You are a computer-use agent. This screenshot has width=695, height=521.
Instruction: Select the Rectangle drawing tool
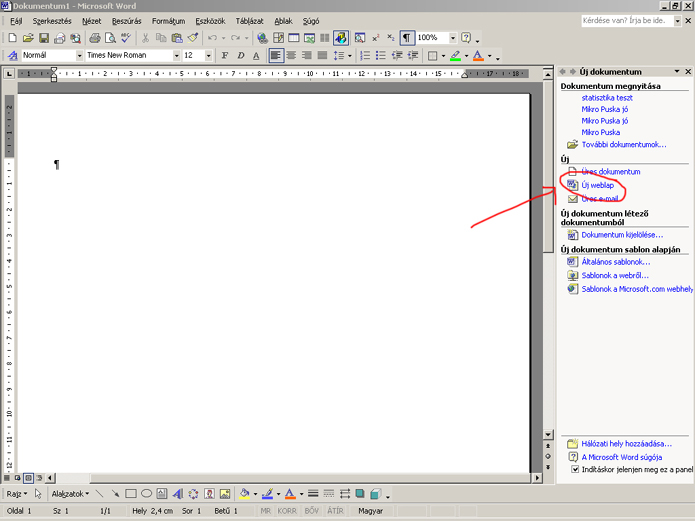pyautogui.click(x=131, y=494)
